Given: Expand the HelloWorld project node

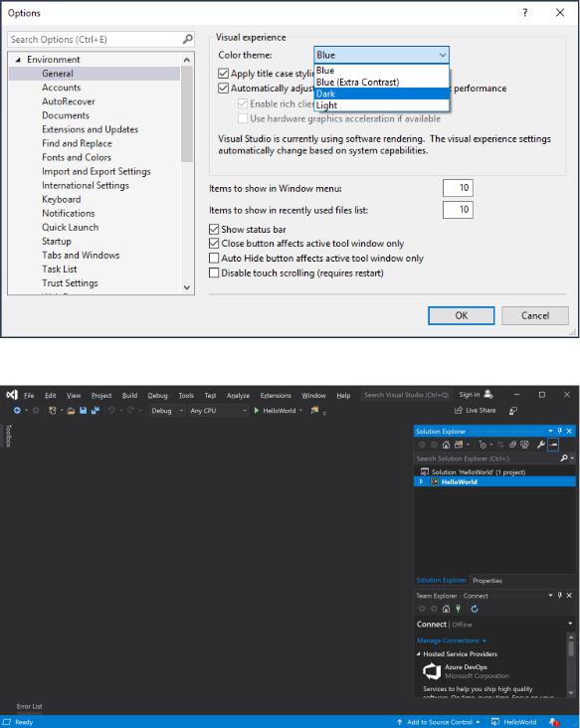Looking at the screenshot, I should pyautogui.click(x=421, y=482).
